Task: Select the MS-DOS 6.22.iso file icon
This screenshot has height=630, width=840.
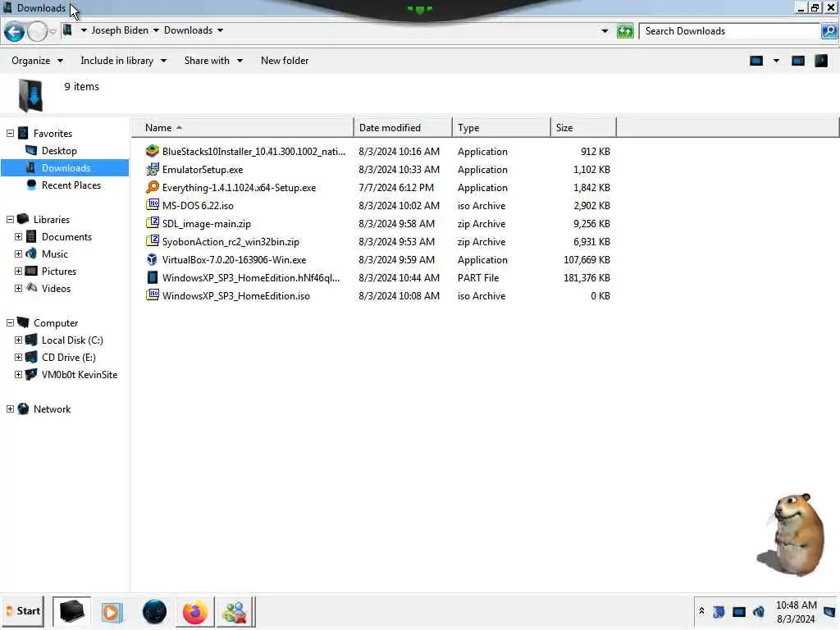Action: [153, 205]
